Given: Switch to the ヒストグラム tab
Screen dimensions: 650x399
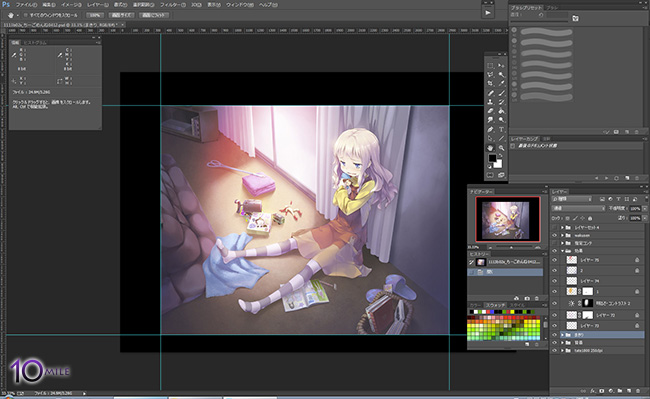Looking at the screenshot, I should [x=35, y=43].
